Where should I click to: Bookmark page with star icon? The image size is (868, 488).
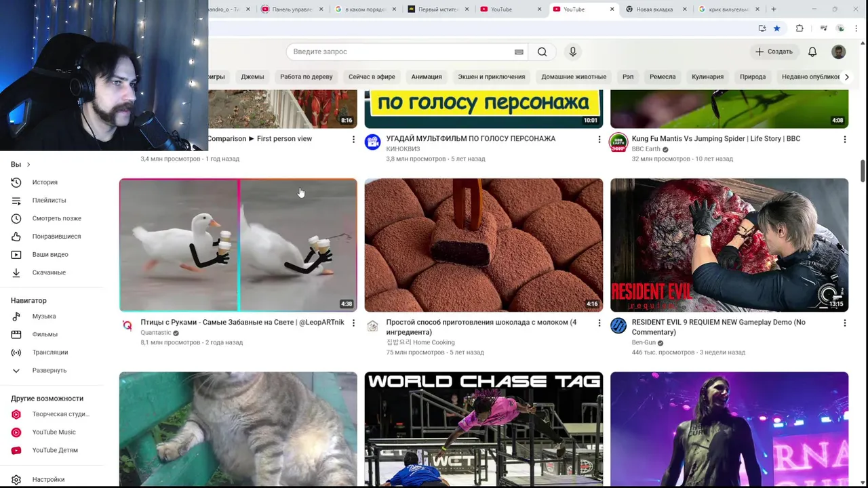coord(776,28)
